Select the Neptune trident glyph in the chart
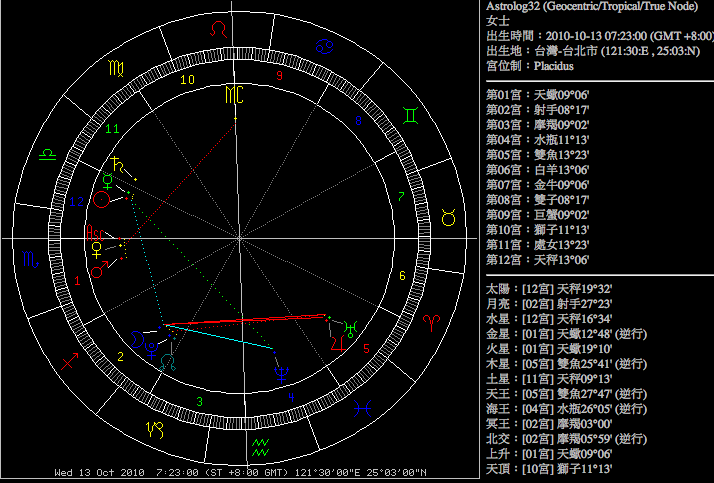The width and height of the screenshot is (714, 483). tap(282, 366)
